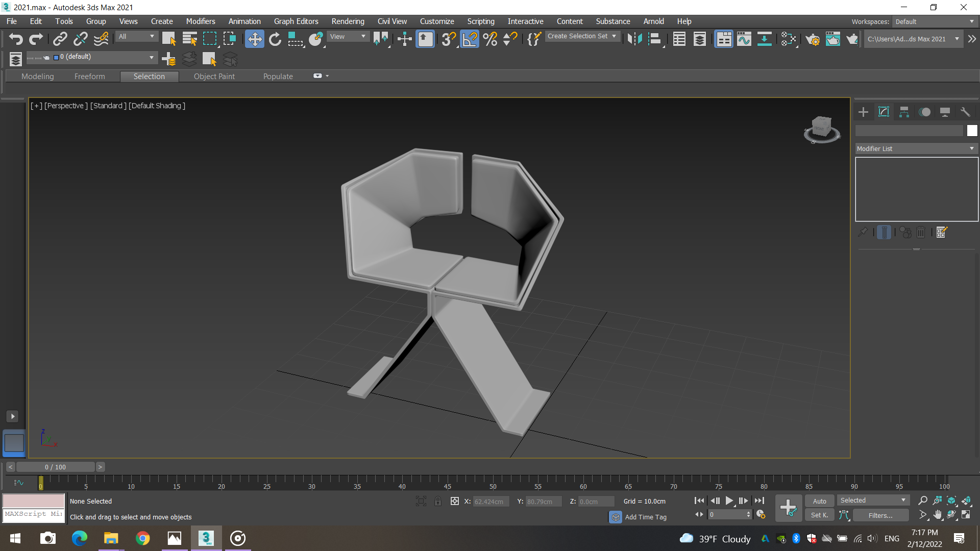
Task: Switch to the Object Paint ribbon tab
Action: (214, 76)
